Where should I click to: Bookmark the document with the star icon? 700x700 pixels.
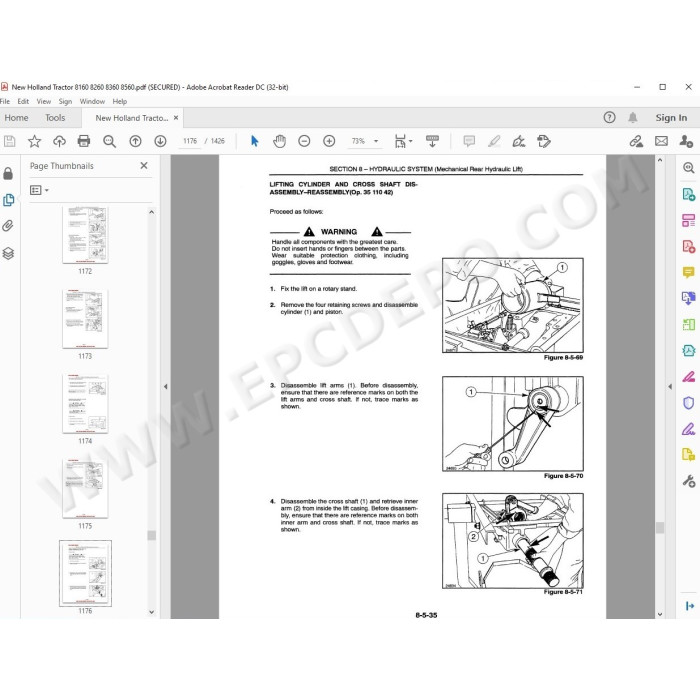(34, 142)
